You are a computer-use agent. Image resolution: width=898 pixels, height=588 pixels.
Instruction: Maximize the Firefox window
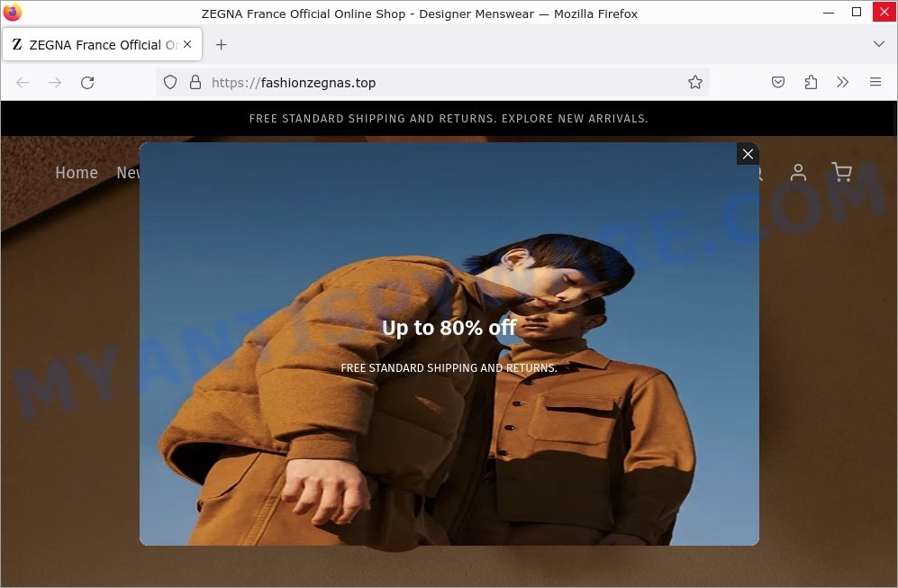pos(857,12)
